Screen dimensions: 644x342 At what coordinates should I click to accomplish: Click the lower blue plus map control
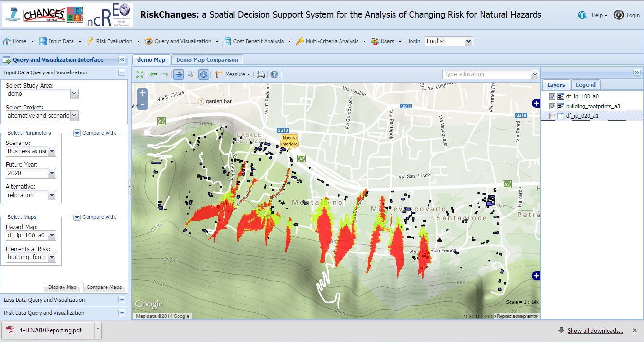click(x=536, y=276)
